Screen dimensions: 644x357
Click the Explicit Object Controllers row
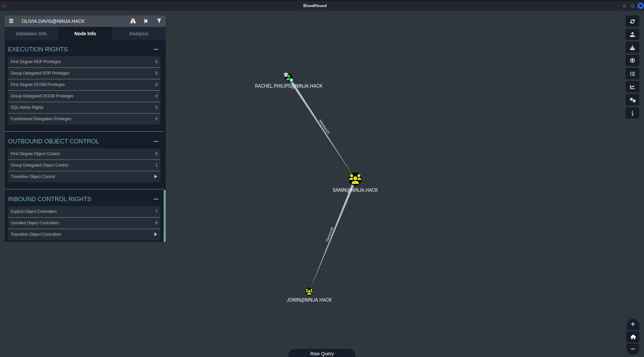pos(84,212)
